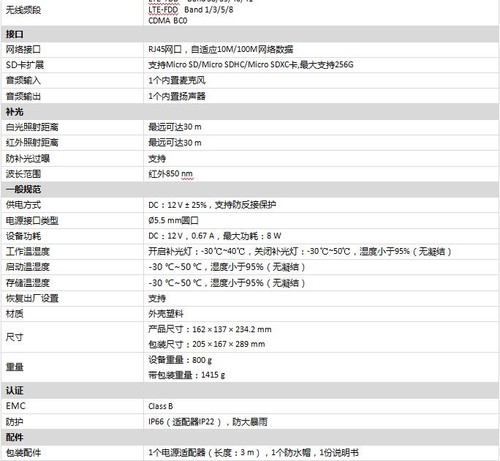Click the 红外850 nm wavelength value
Viewport: 500px width, 461px height.
(171, 174)
